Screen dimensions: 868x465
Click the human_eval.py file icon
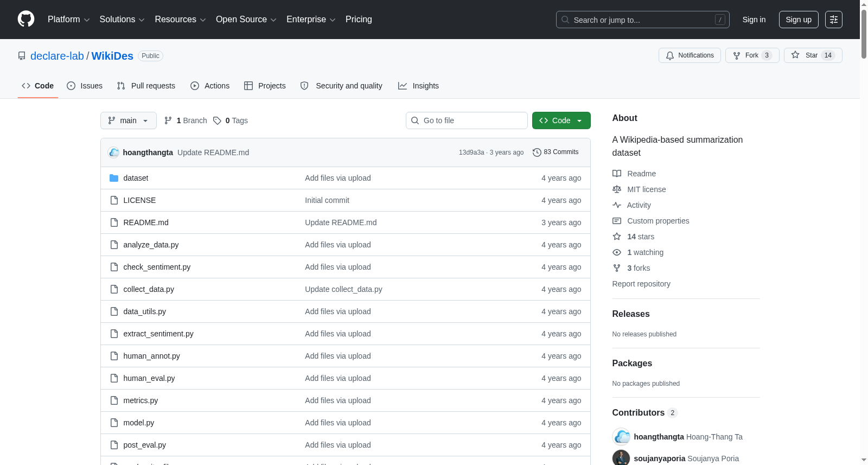point(114,378)
